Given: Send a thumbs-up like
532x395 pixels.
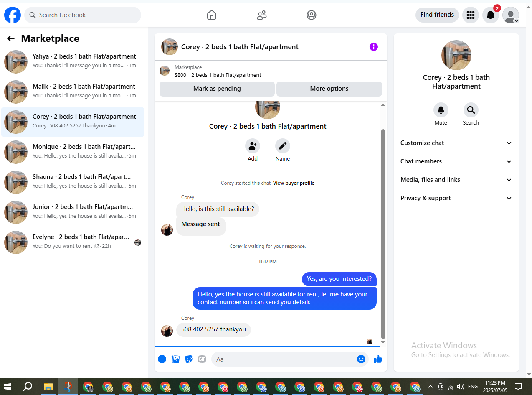Looking at the screenshot, I should (x=378, y=359).
